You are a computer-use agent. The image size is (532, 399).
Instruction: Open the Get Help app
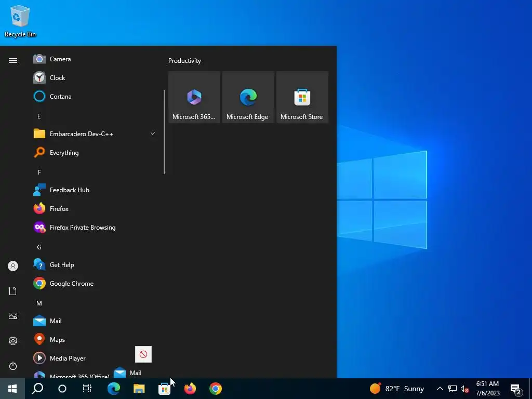[95, 264]
